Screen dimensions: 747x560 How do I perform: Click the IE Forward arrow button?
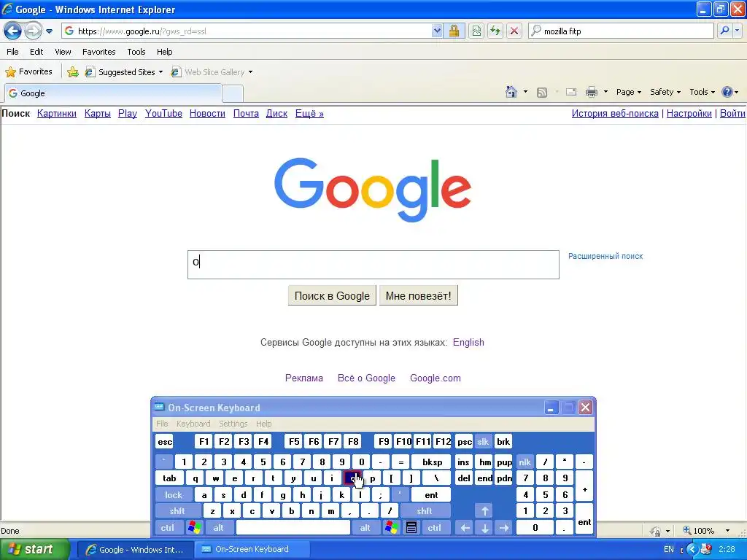(32, 31)
